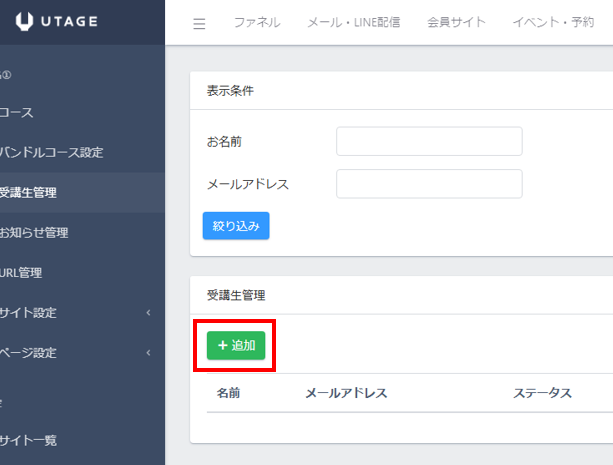This screenshot has height=465, width=613.
Task: Open お知らせ管理 in the sidebar
Action: coord(34,233)
